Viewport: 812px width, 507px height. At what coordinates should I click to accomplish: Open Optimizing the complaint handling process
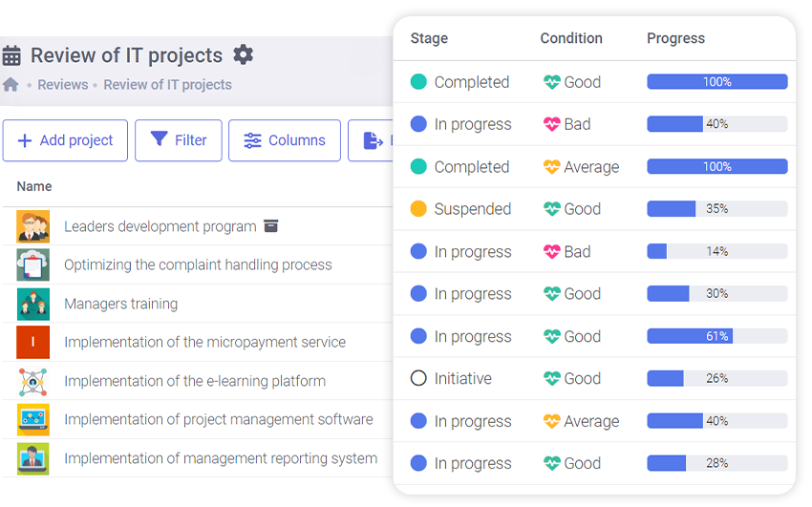click(x=198, y=264)
